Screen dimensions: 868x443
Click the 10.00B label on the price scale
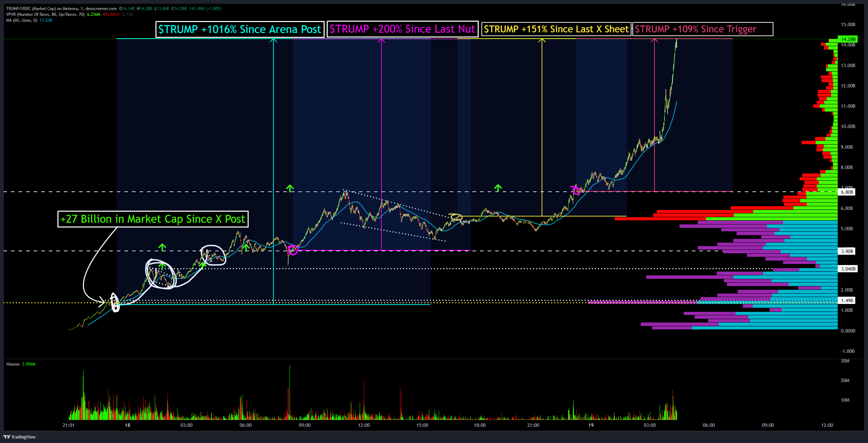point(848,126)
